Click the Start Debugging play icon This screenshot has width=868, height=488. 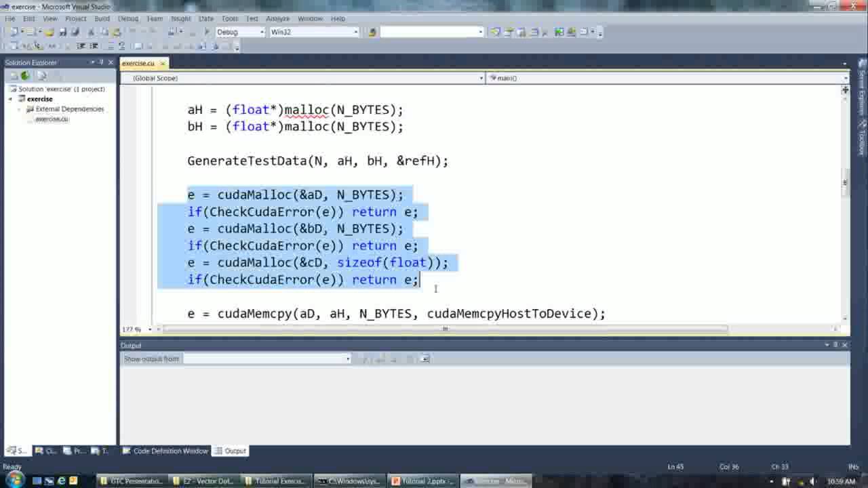pos(206,32)
